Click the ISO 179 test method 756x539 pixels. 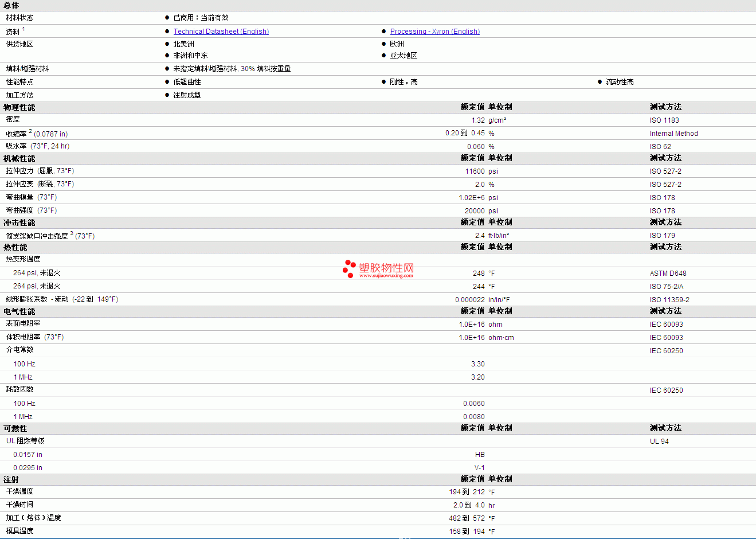(663, 236)
